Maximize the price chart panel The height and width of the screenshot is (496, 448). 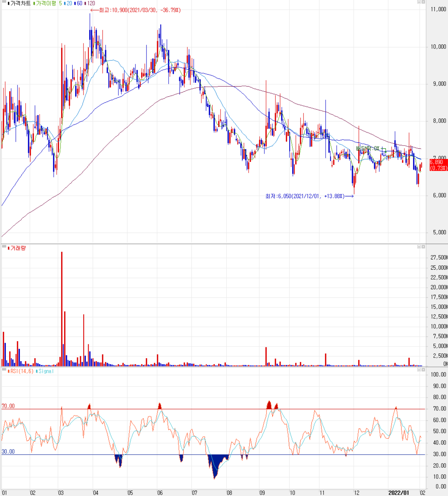[419, 2]
